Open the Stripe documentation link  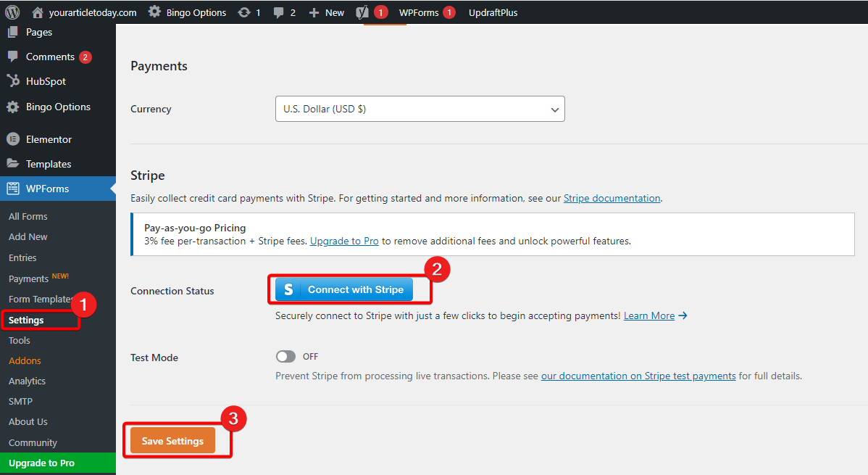(x=612, y=198)
